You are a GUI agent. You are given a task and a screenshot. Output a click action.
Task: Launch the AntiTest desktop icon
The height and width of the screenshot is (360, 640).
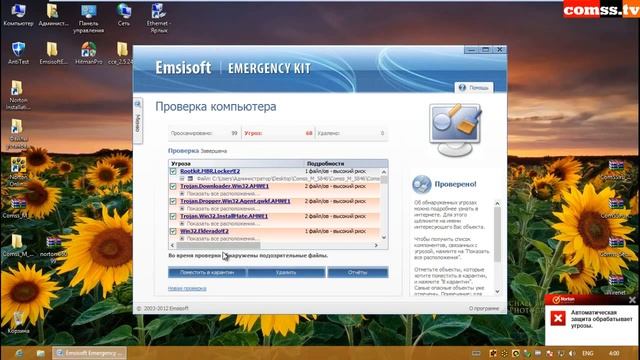(x=18, y=53)
